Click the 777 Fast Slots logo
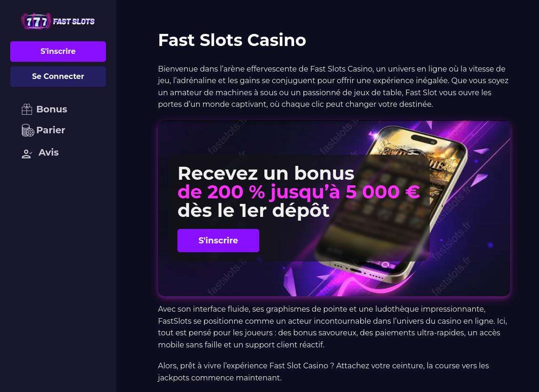Image resolution: width=539 pixels, height=392 pixels. tap(58, 21)
